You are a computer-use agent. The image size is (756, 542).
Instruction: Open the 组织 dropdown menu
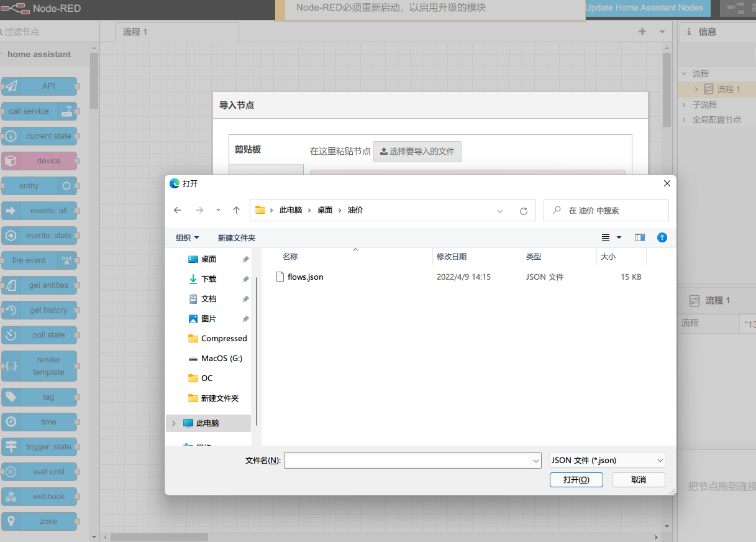(187, 237)
